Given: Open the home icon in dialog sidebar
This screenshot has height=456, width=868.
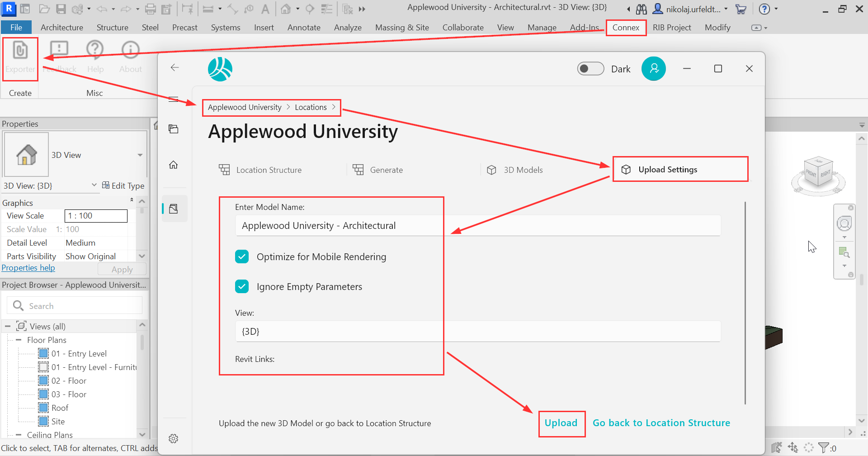Looking at the screenshot, I should coord(174,165).
